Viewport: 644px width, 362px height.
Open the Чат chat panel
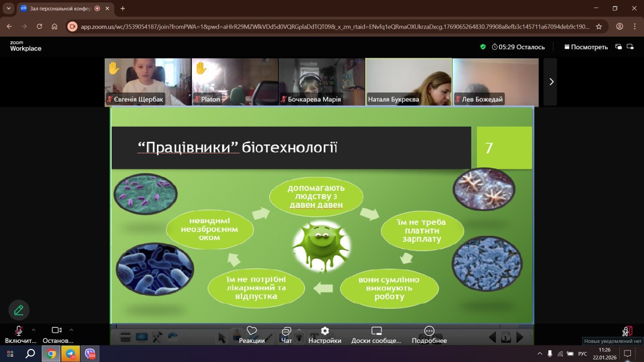286,335
